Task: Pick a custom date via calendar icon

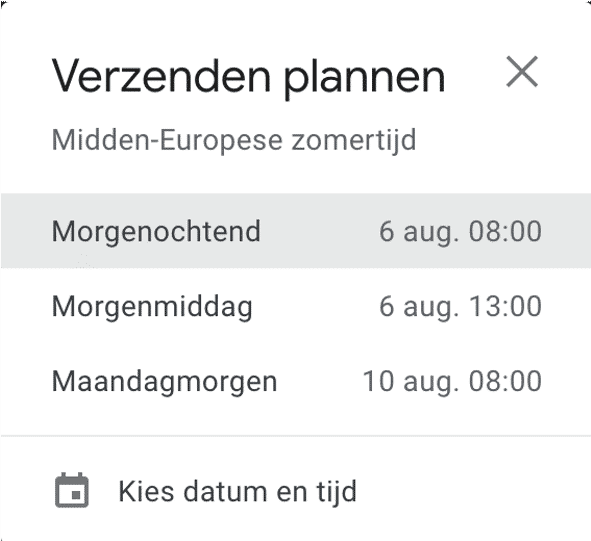Action: pos(72,490)
